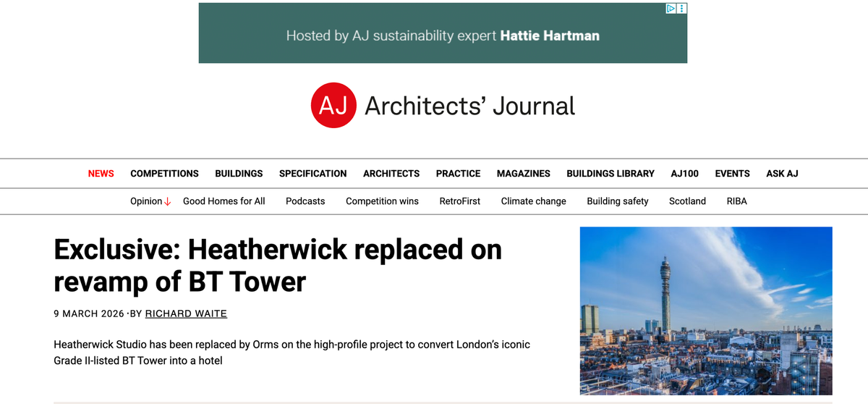Go to the EVENTS section
This screenshot has width=868, height=404.
pos(732,174)
